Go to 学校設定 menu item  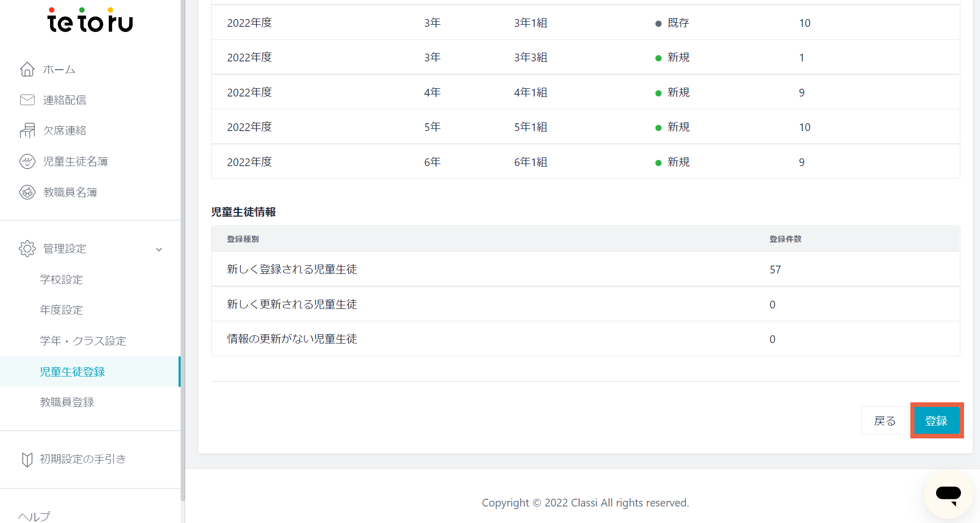[x=61, y=280]
